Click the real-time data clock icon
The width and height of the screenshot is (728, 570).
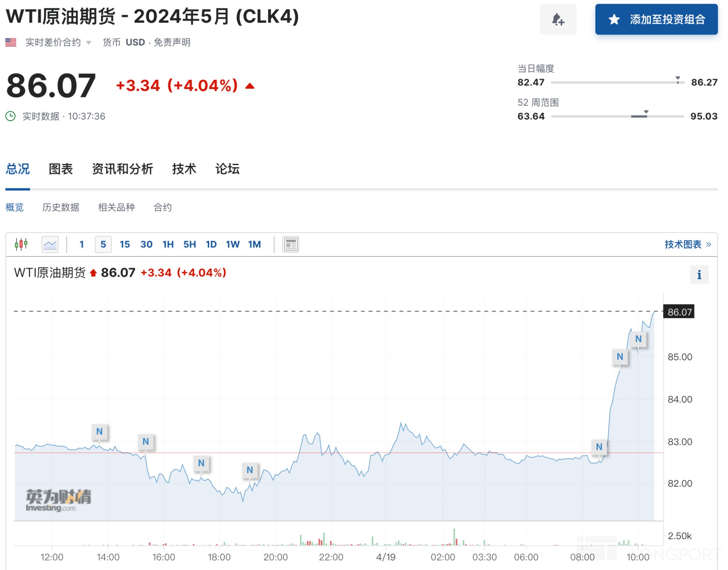tap(10, 116)
